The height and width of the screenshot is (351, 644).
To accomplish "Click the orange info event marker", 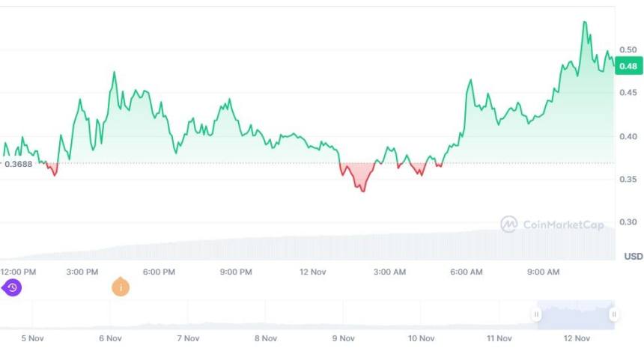I will click(x=120, y=287).
